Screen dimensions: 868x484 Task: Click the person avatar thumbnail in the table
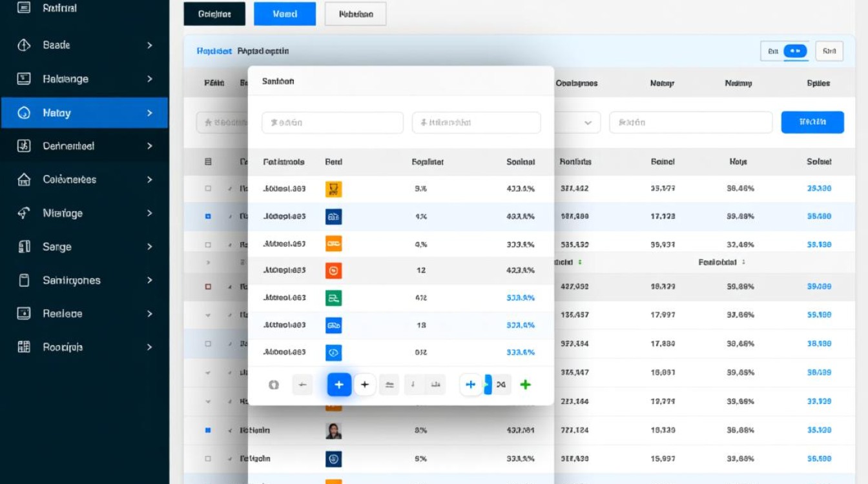[x=334, y=430]
